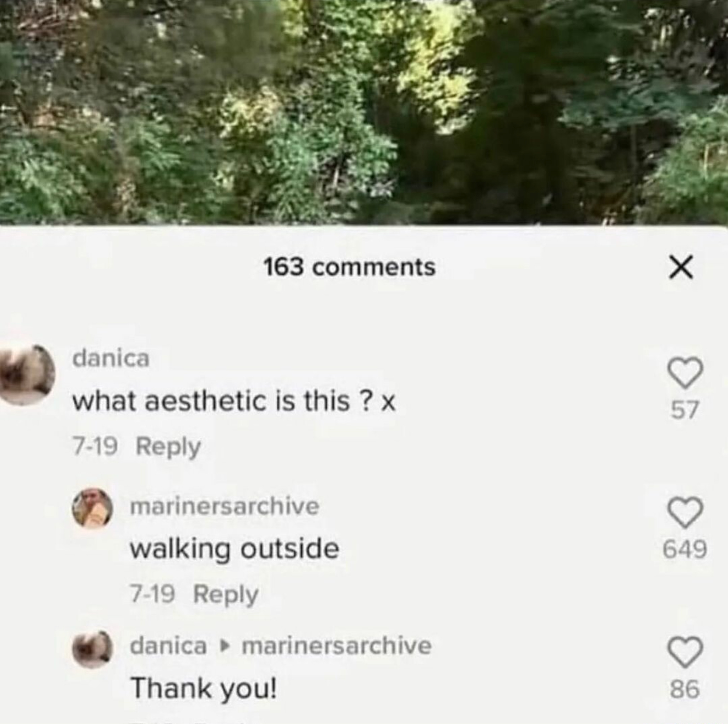Tap the "what aesthetic is this ? x" text
728x724 pixels.
click(x=234, y=402)
